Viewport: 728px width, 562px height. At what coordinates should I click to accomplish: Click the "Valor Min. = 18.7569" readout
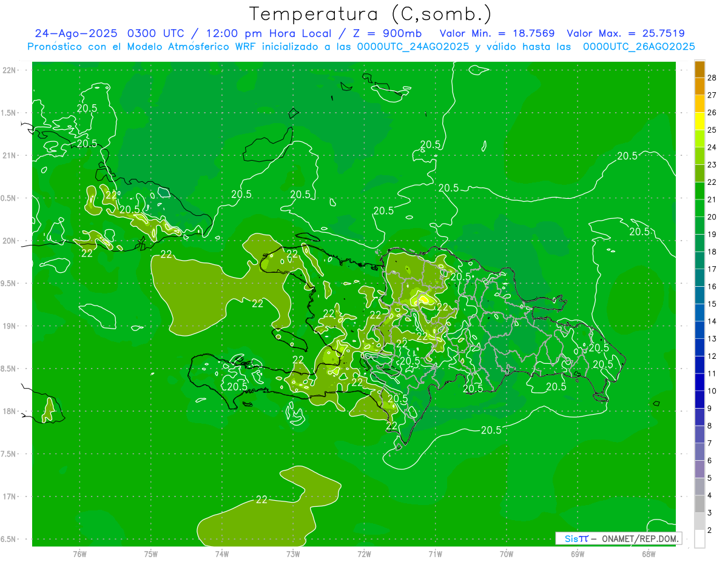pyautogui.click(x=497, y=33)
